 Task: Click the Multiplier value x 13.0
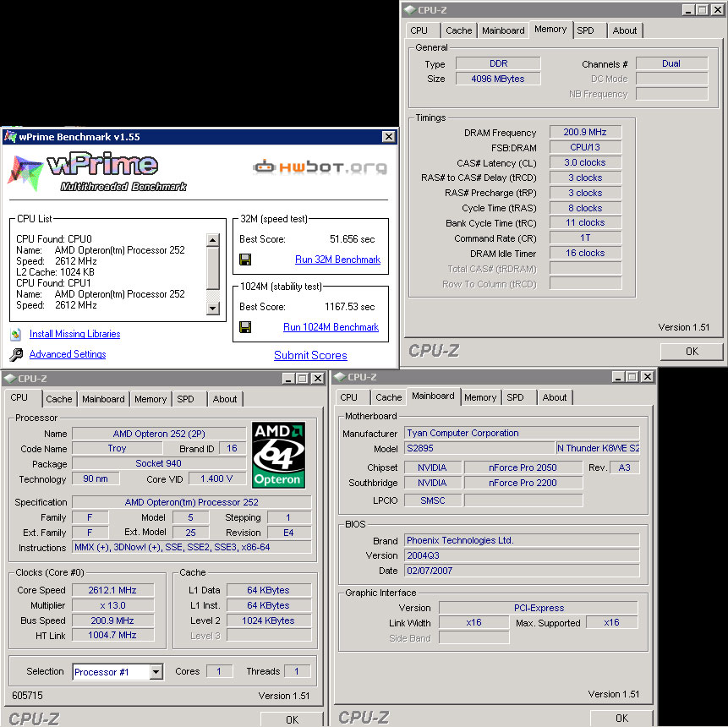click(x=112, y=606)
